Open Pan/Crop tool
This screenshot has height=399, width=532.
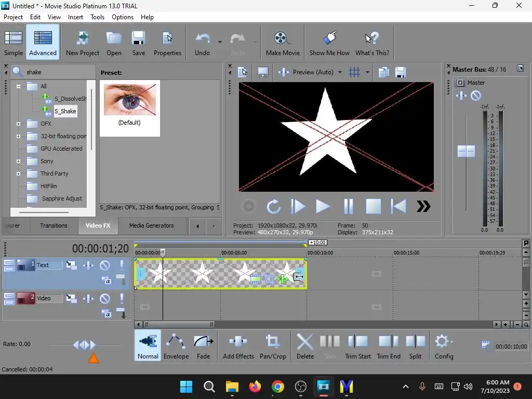273,346
